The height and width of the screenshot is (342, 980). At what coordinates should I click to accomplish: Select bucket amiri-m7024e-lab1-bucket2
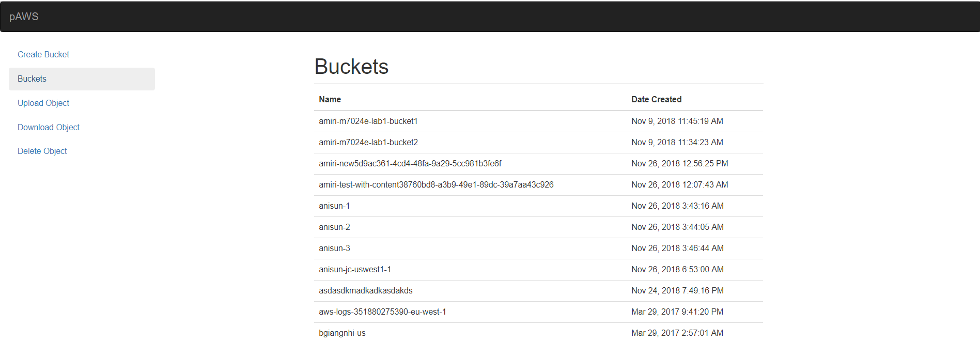click(368, 142)
